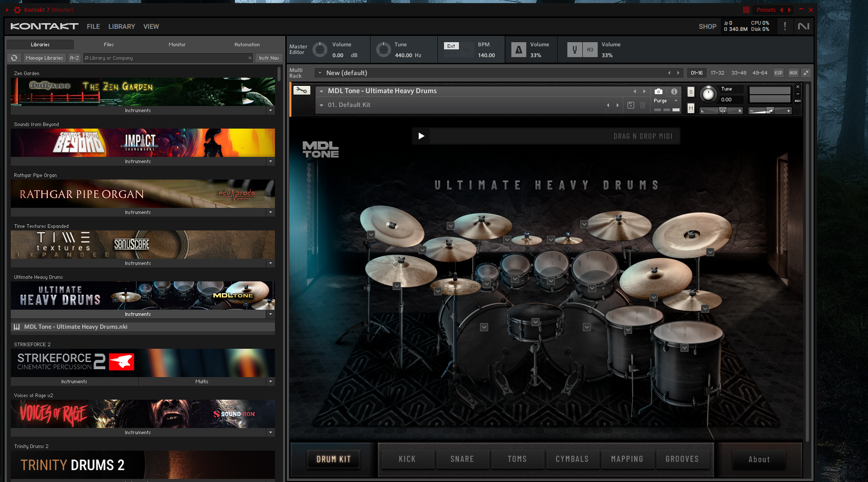
Task: Open the instrument edit wrench icon
Action: [302, 91]
